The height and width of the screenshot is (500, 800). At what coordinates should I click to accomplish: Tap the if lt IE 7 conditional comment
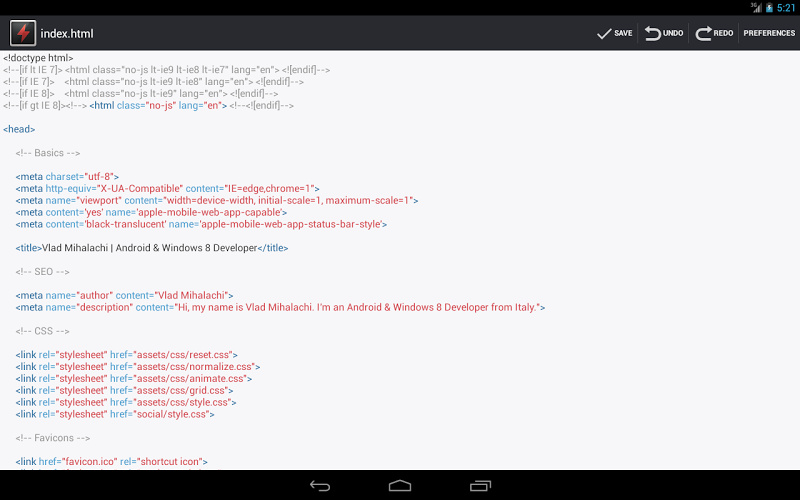(x=166, y=70)
